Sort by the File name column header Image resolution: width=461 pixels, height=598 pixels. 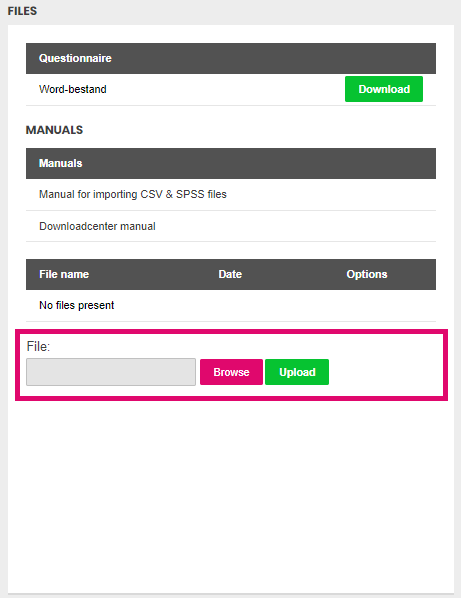tap(64, 274)
